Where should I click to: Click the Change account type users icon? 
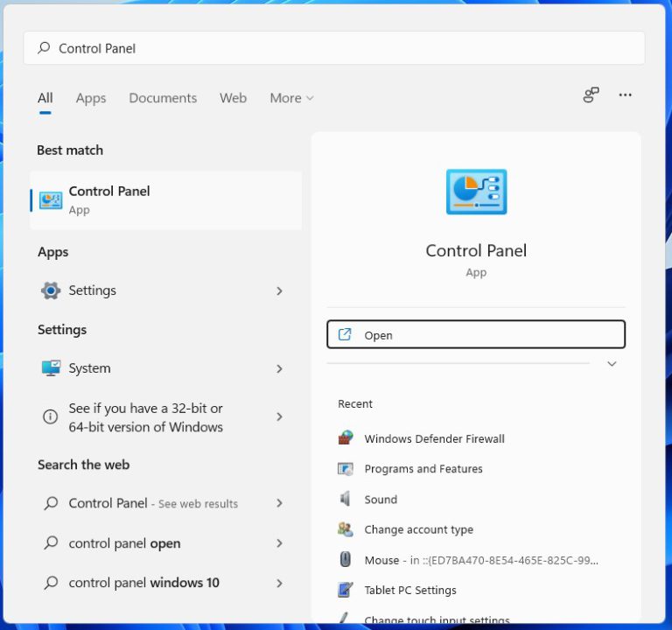click(x=346, y=529)
